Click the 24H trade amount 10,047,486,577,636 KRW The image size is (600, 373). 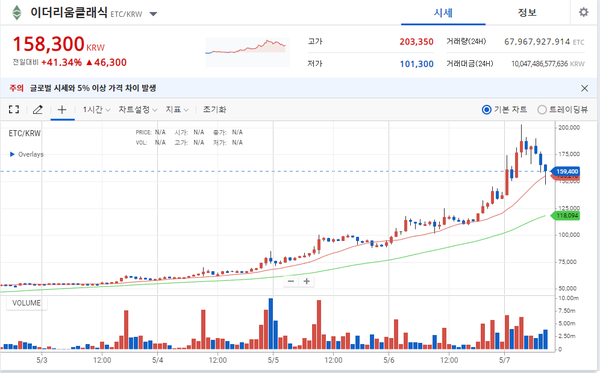pyautogui.click(x=548, y=64)
